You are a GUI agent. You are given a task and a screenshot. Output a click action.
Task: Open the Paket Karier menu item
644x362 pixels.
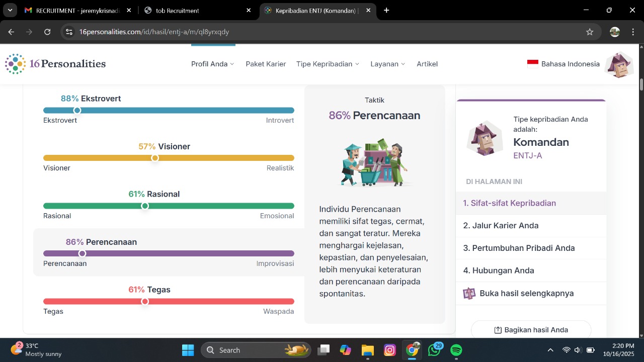pyautogui.click(x=266, y=64)
